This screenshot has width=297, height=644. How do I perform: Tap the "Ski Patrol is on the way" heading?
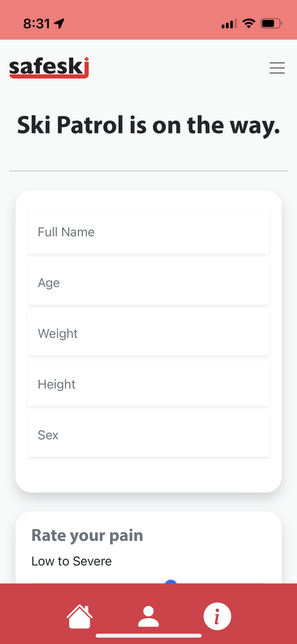pos(148,125)
